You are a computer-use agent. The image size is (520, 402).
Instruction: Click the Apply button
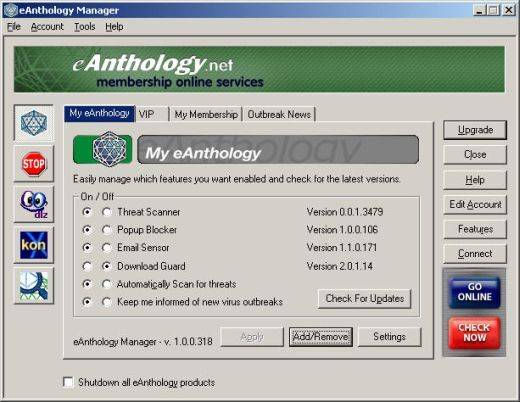click(252, 337)
